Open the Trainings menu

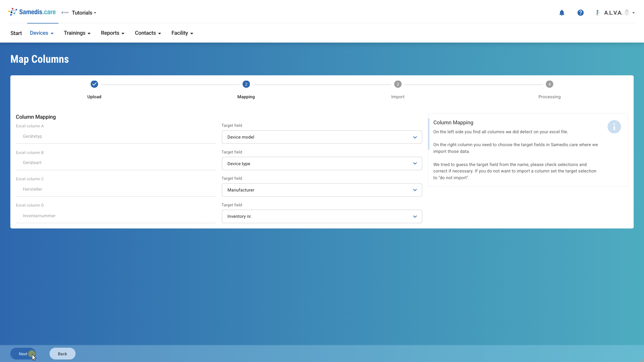pos(77,33)
